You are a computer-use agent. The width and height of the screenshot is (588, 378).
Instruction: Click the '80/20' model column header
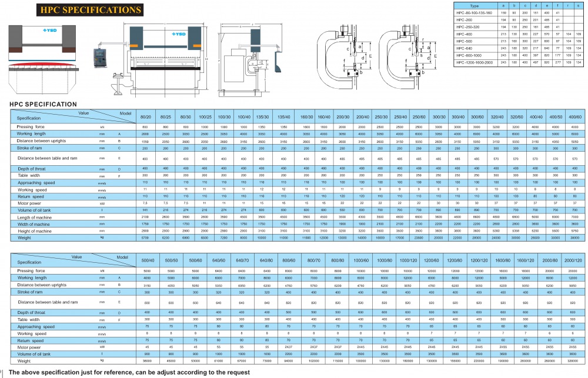coord(146,117)
